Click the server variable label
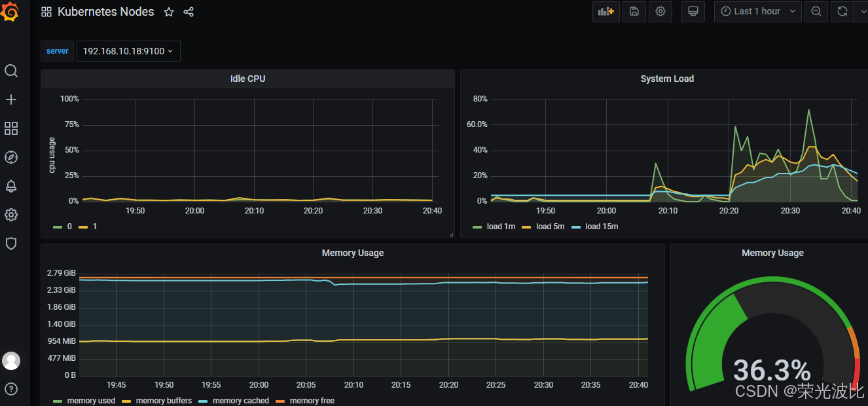Image resolution: width=868 pixels, height=406 pixels. (58, 51)
